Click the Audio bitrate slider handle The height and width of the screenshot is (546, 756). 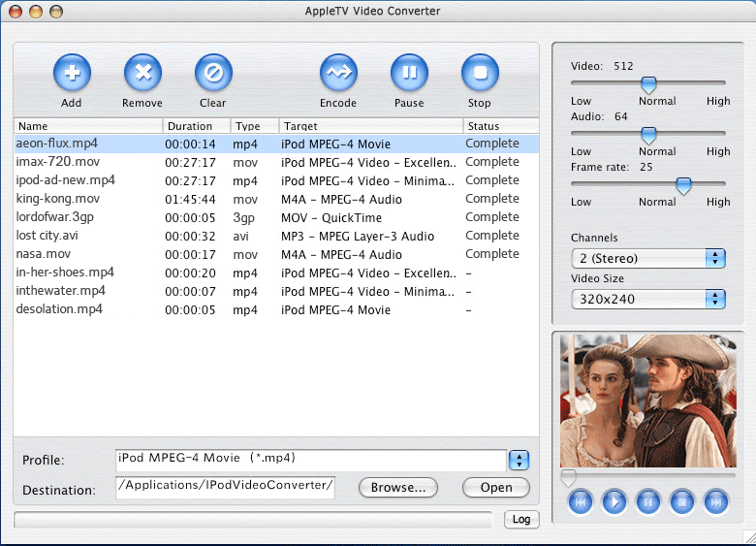click(x=649, y=136)
